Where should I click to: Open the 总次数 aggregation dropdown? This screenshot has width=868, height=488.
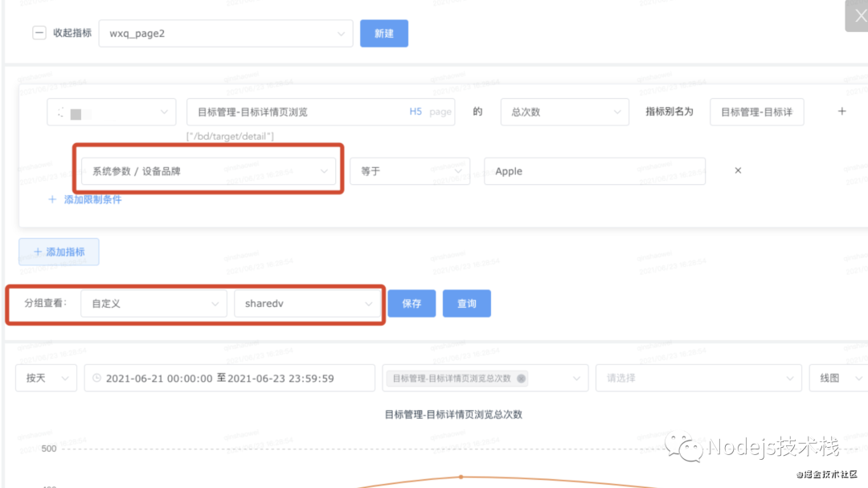[564, 112]
